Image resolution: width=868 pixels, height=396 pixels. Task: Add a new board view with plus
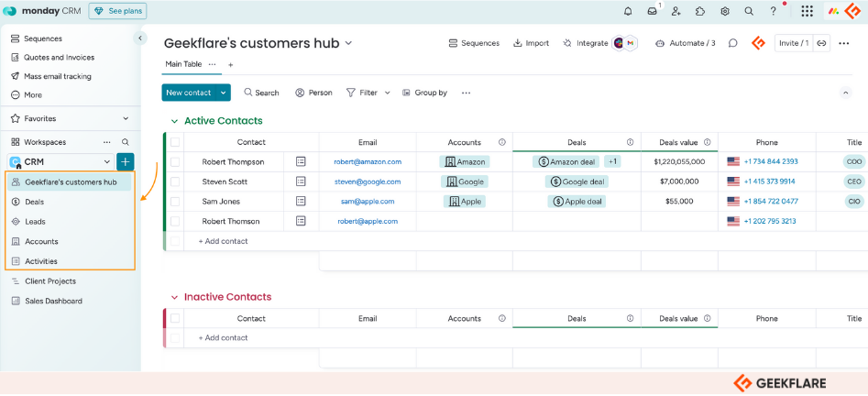click(230, 65)
